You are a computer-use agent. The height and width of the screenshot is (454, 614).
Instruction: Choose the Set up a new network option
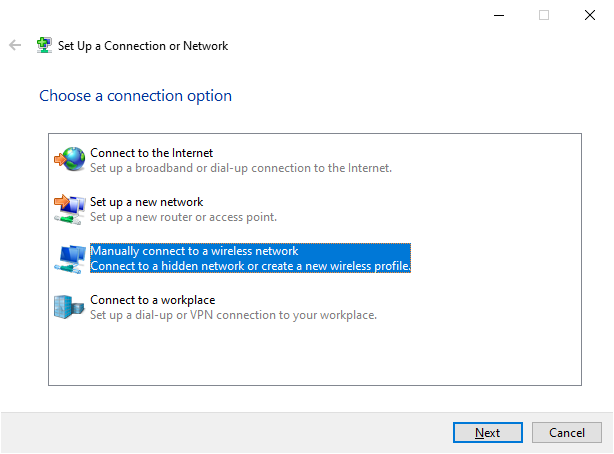click(x=146, y=201)
